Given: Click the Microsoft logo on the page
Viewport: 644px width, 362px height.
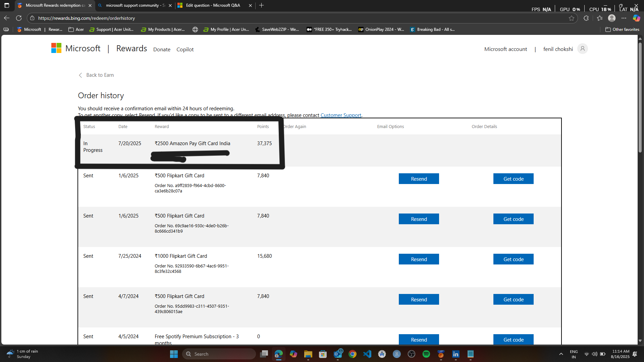Looking at the screenshot, I should [x=76, y=48].
